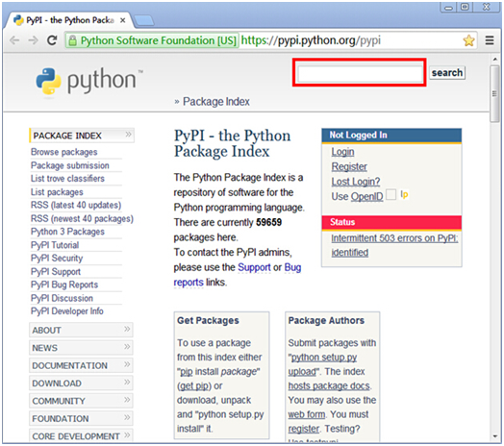Expand the CORE DEVELOPMENT menu section
Screen dimensions: 504x446
coord(81,435)
